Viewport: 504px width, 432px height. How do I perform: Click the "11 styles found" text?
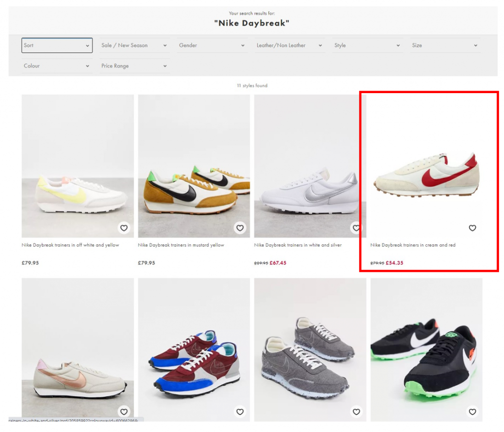[252, 86]
